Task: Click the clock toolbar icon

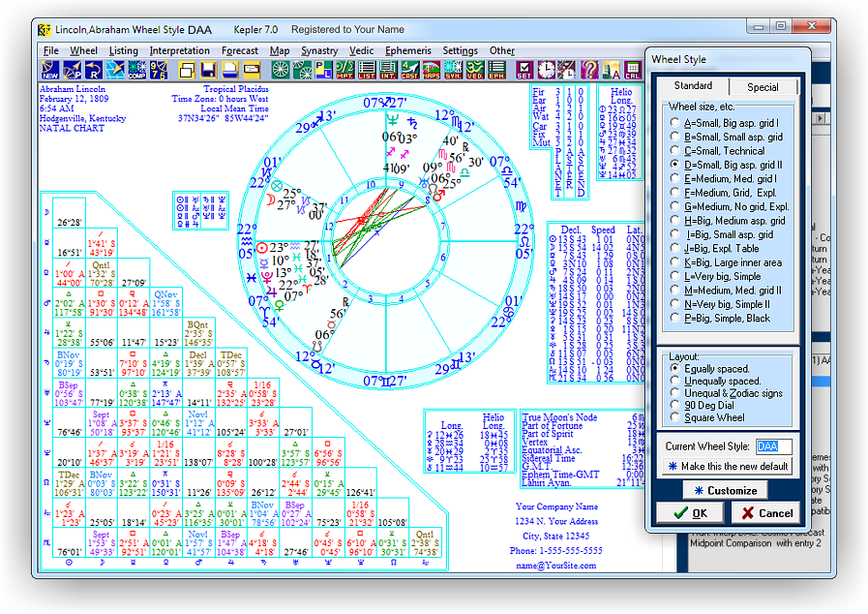Action: click(x=546, y=71)
